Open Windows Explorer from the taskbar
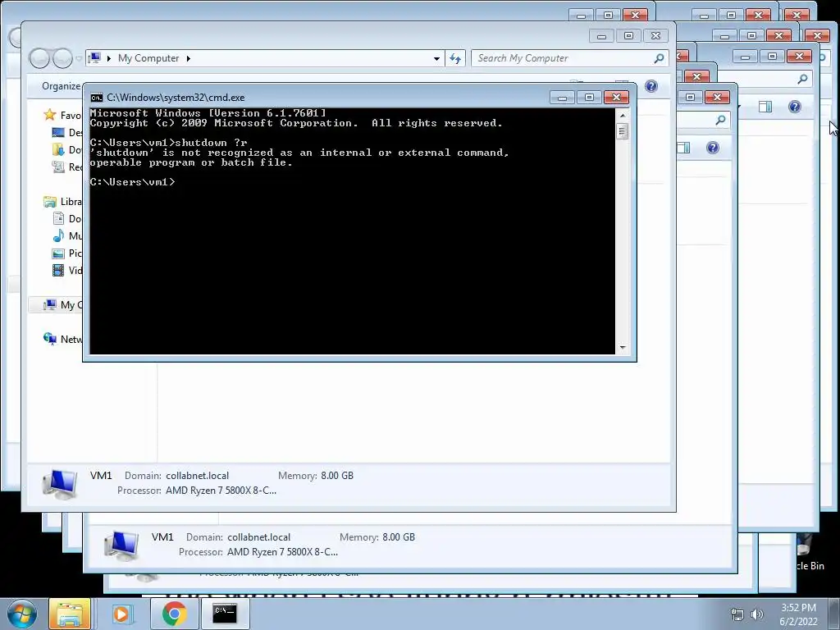Image resolution: width=840 pixels, height=630 pixels. (70, 614)
